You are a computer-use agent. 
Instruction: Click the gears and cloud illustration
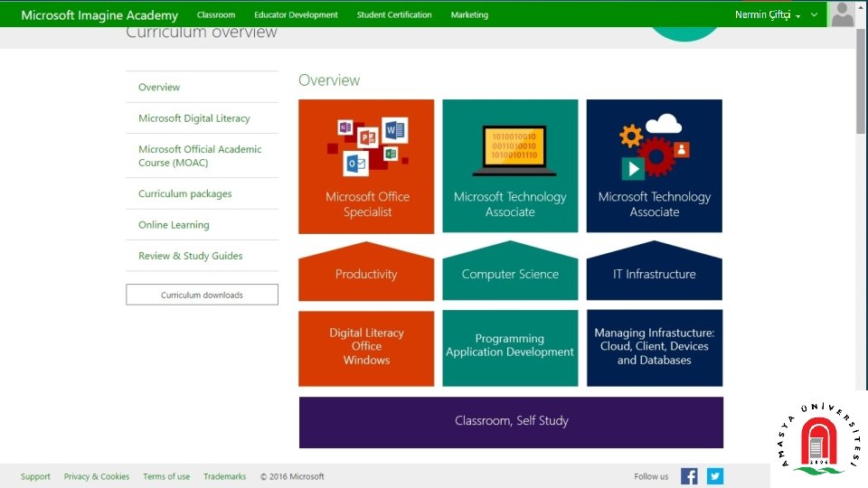coord(654,146)
